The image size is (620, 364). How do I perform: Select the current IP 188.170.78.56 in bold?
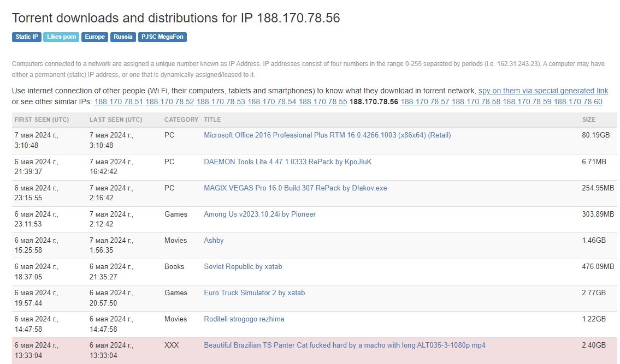(x=374, y=102)
